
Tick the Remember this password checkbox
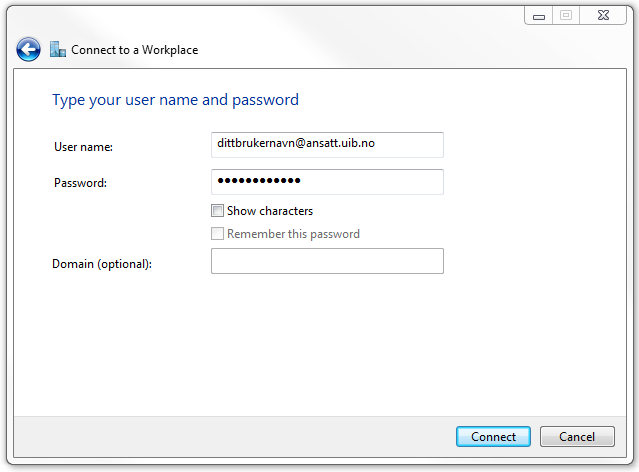point(217,234)
